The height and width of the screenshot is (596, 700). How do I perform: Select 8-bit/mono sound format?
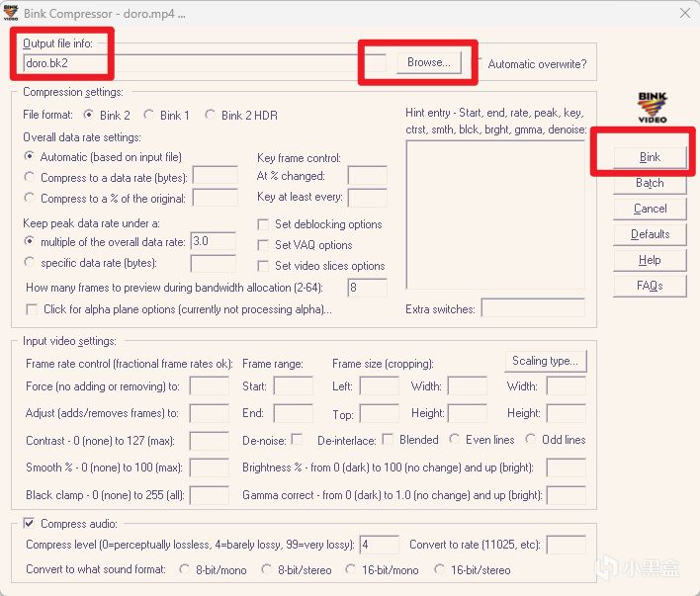click(184, 569)
